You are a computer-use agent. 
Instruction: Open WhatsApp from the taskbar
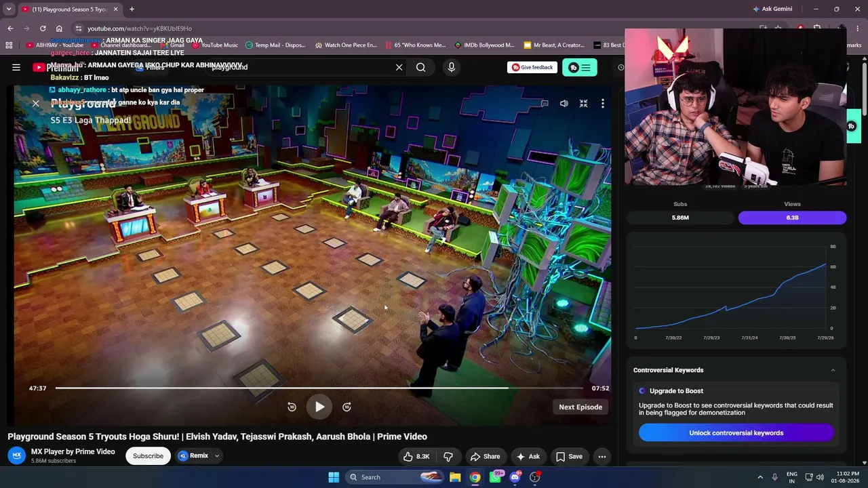[496, 477]
